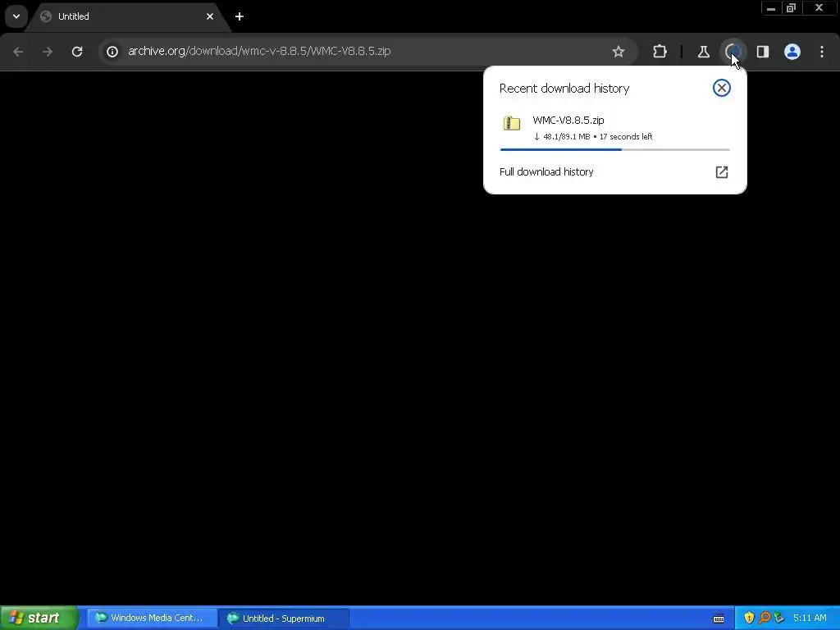Select the Untitled browser tab

(x=129, y=16)
